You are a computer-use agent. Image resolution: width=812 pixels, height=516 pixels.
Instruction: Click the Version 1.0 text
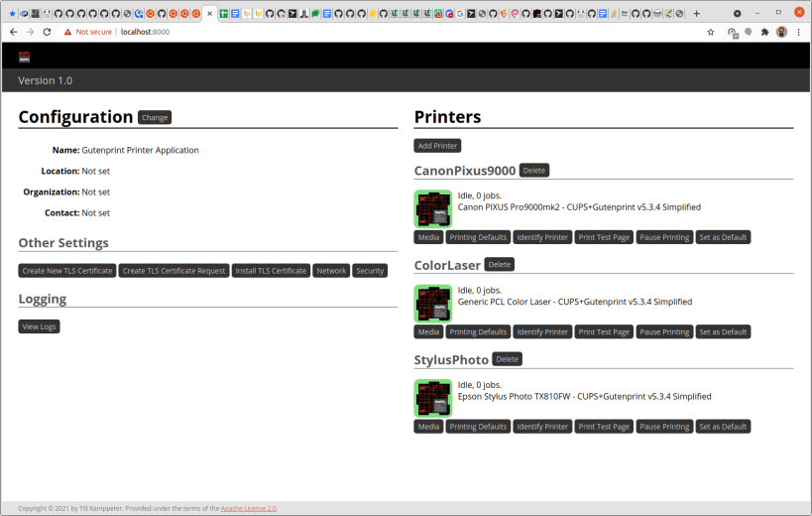(x=45, y=80)
